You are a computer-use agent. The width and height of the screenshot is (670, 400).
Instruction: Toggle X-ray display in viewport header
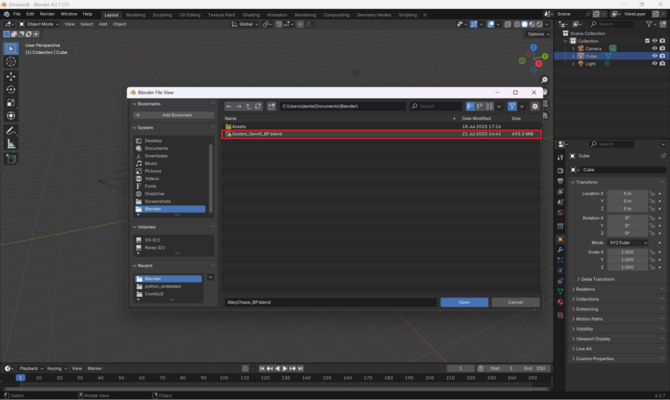pyautogui.click(x=508, y=24)
